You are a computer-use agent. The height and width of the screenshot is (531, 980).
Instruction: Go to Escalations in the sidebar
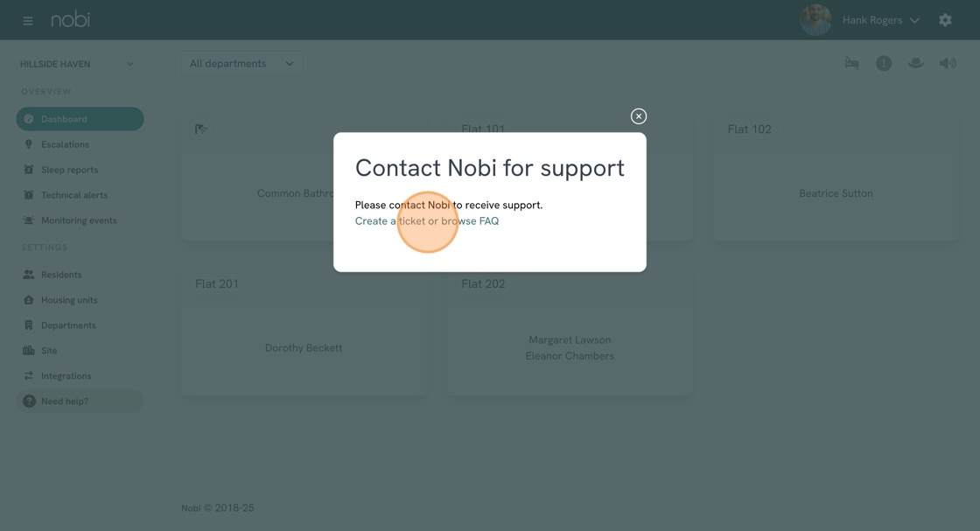(x=65, y=144)
